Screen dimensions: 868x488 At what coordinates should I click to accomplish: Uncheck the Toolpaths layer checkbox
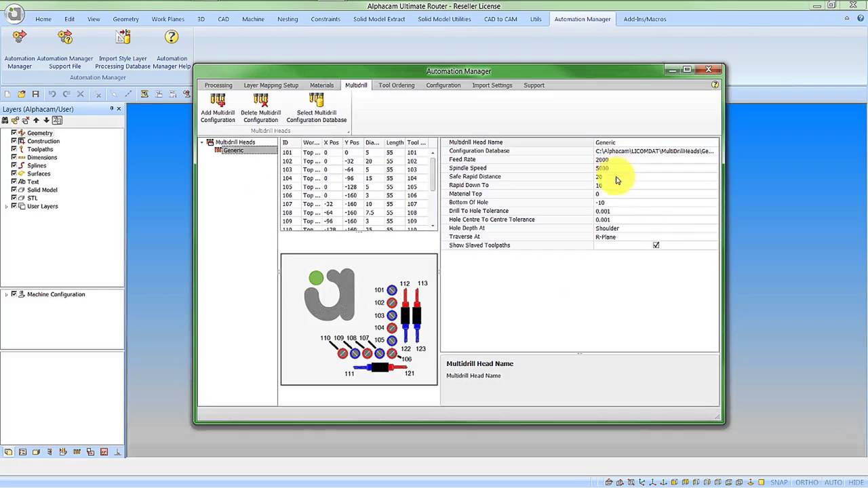tap(14, 149)
